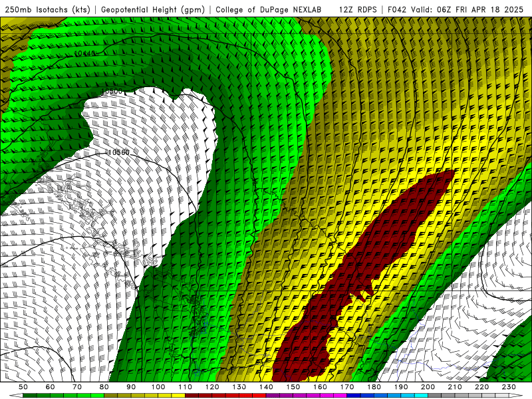Image resolution: width=532 pixels, height=399 pixels.
Task: Click the "F042" forecast hour text
Action: (396, 9)
